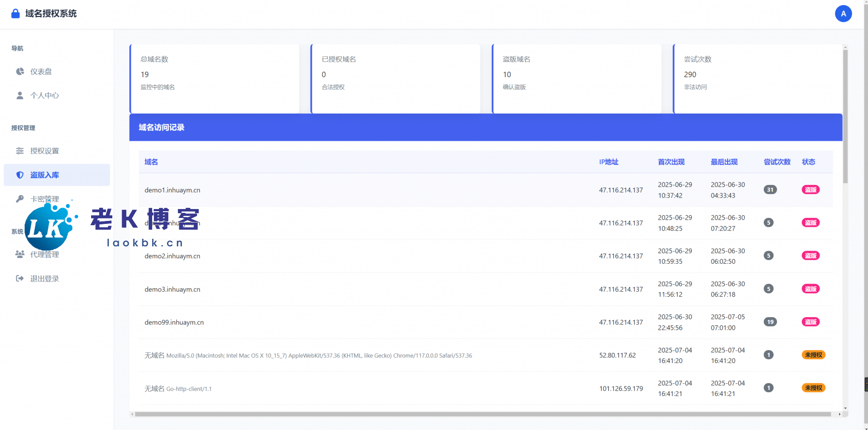
Task: Click 退出登录 to sign out
Action: pyautogui.click(x=45, y=279)
